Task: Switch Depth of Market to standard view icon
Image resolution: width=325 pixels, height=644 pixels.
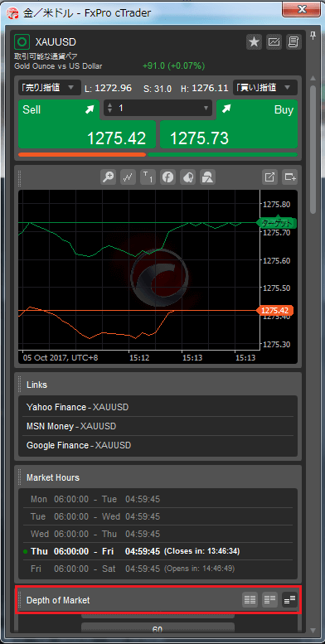Action: [x=250, y=599]
